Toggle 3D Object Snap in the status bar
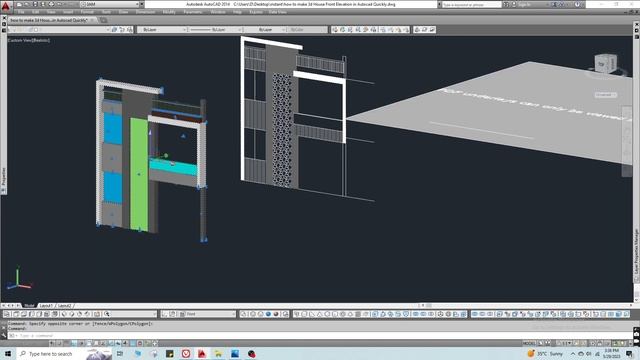 coord(96,344)
